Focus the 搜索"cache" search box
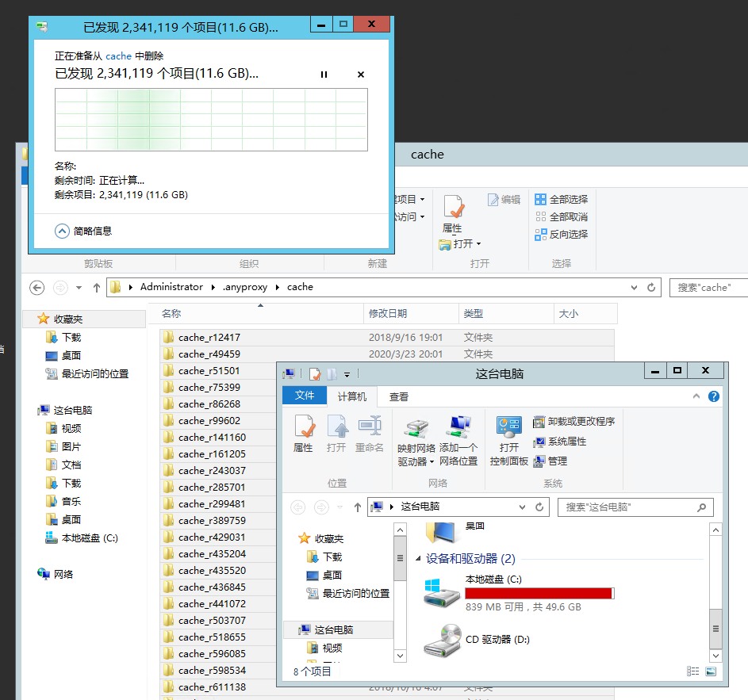Image resolution: width=748 pixels, height=700 pixels. [x=708, y=288]
